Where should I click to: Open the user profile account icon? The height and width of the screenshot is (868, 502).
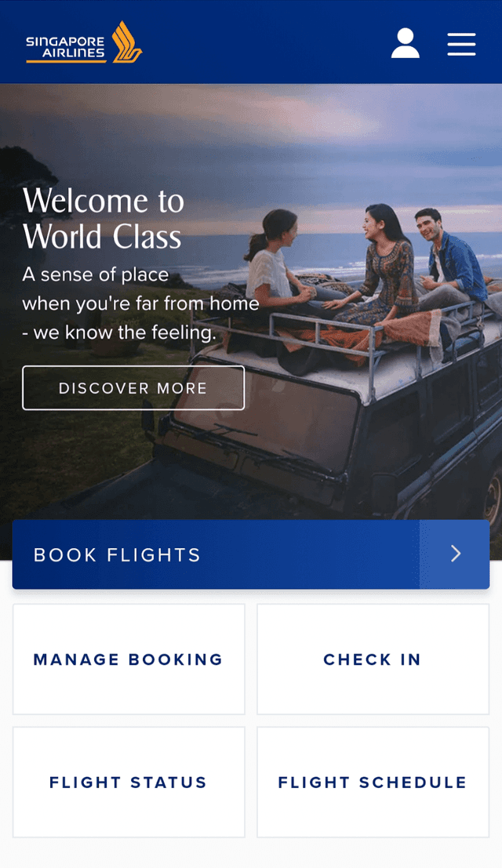coord(406,43)
